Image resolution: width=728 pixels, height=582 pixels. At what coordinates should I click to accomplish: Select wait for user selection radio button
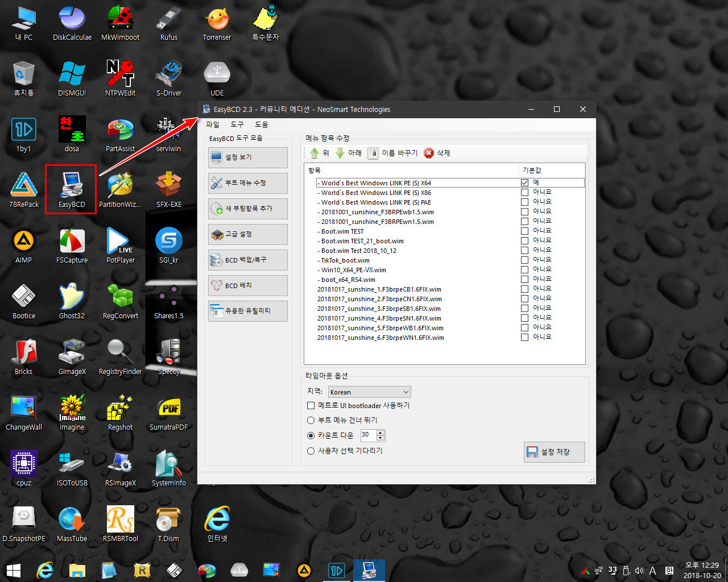coord(311,451)
